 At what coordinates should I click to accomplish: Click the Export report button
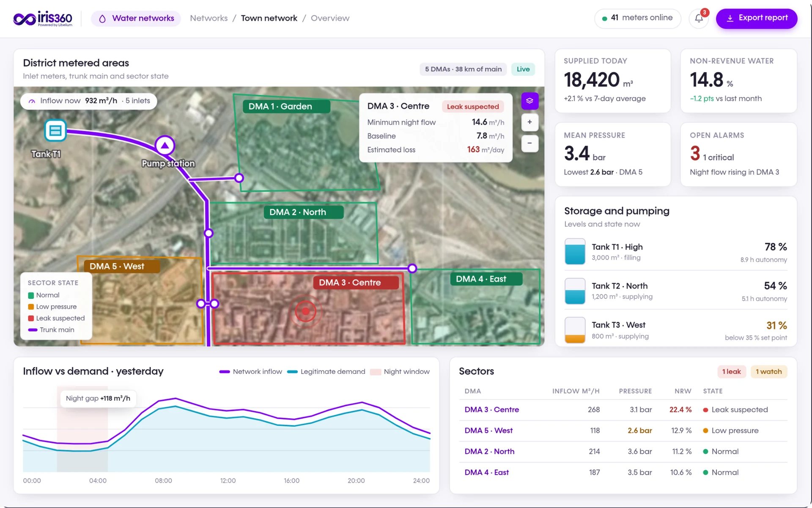[757, 18]
